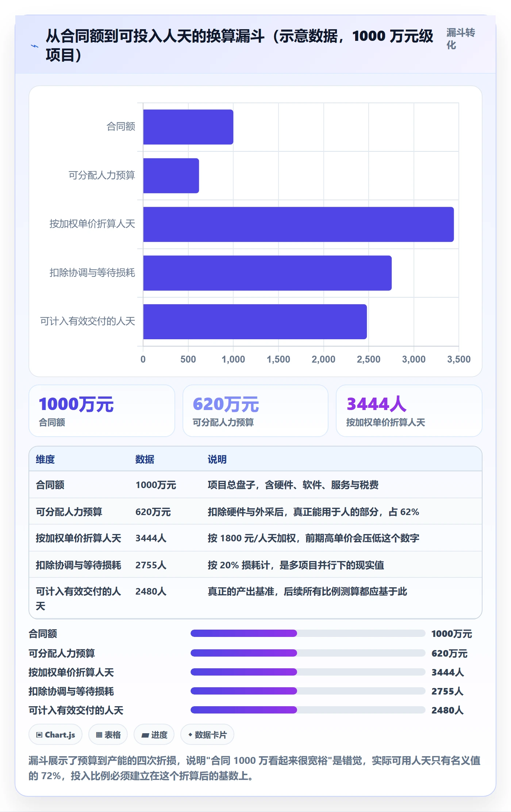Viewport: 511px width, 812px height.
Task: Click the 进度 tag chip
Action: [x=154, y=735]
